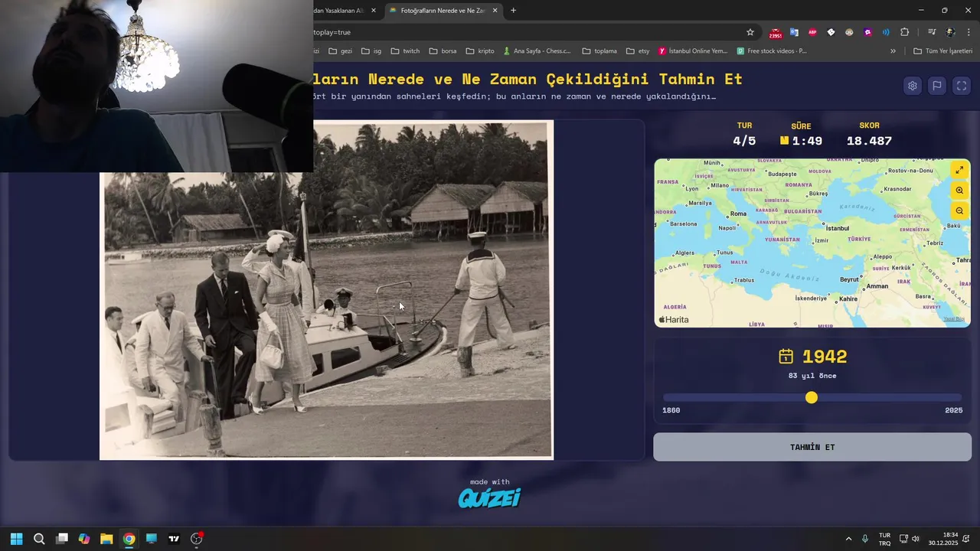Open the kripto bookmarks folder

pos(479,51)
